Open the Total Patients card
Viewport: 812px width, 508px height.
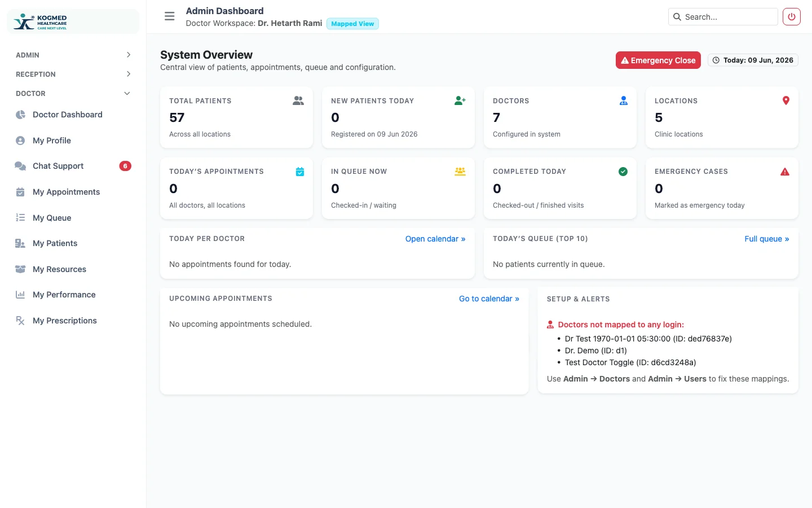[236, 117]
